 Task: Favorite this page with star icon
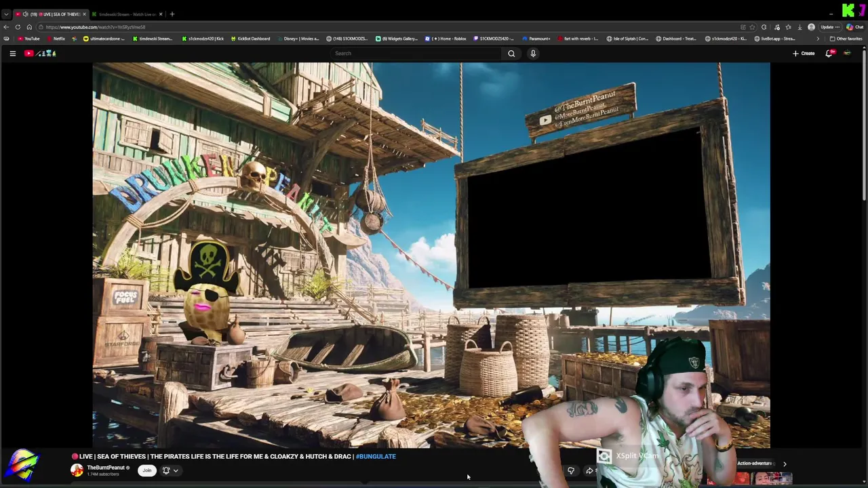point(752,27)
